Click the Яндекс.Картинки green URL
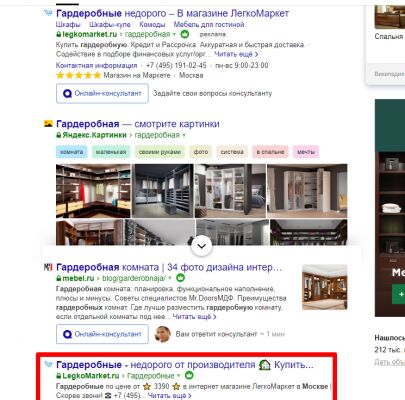The width and height of the screenshot is (405, 400). (x=94, y=135)
